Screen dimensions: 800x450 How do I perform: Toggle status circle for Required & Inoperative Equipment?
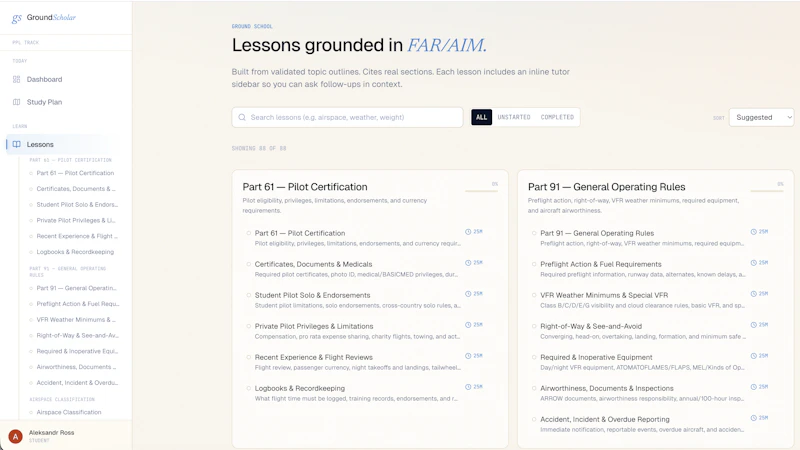tap(534, 357)
